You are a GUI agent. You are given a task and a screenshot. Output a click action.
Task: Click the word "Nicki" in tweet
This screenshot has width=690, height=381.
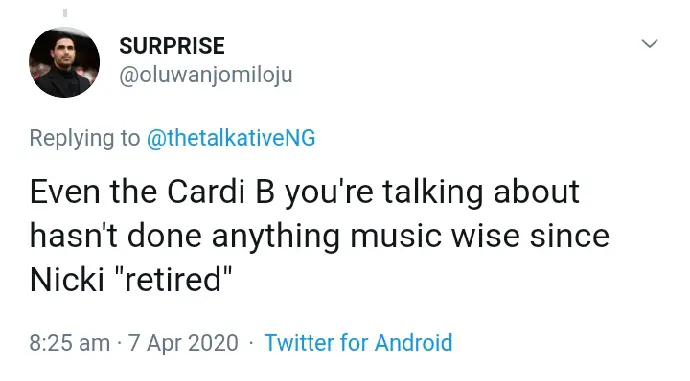coord(67,280)
